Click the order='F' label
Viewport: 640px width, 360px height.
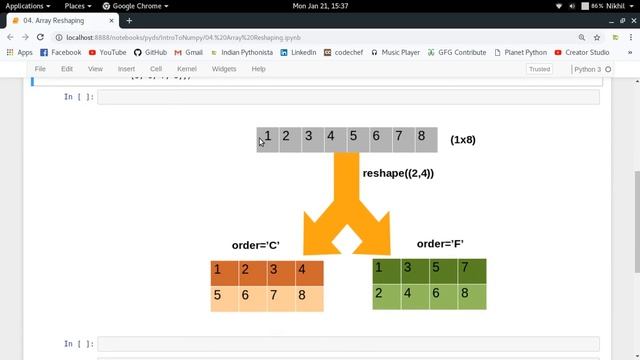click(440, 244)
